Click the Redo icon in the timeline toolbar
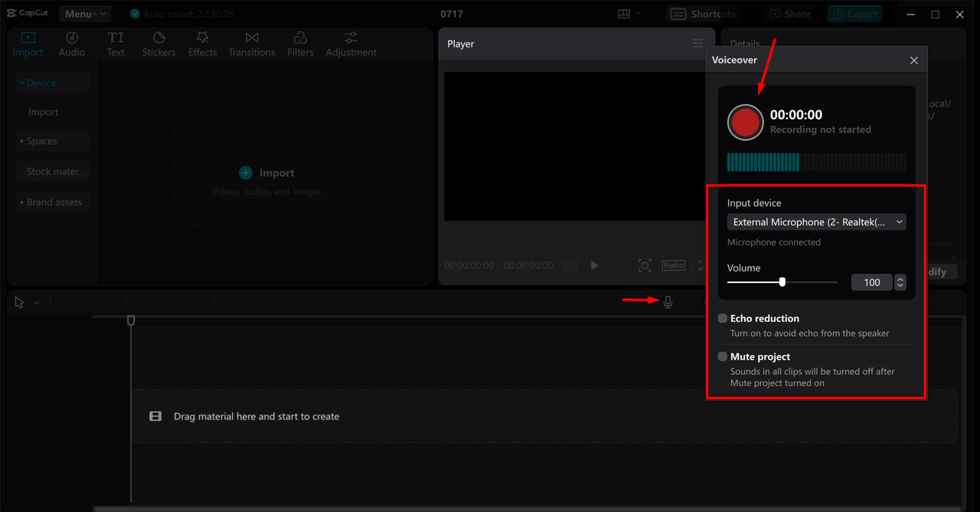This screenshot has width=980, height=512. pyautogui.click(x=96, y=302)
